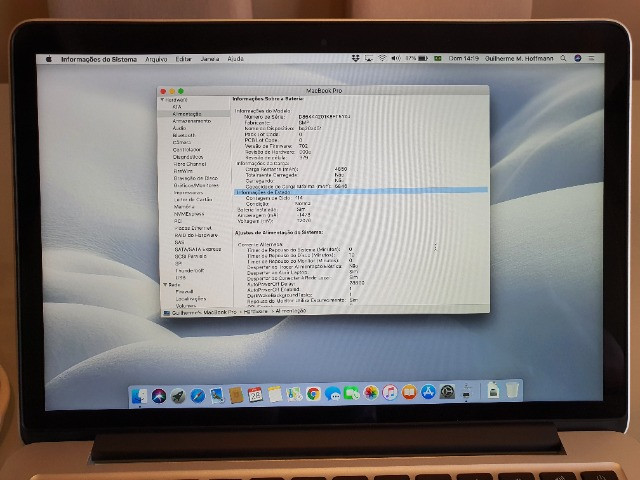The image size is (640, 480).
Task: Select Câmera in the sidebar
Action: click(182, 142)
